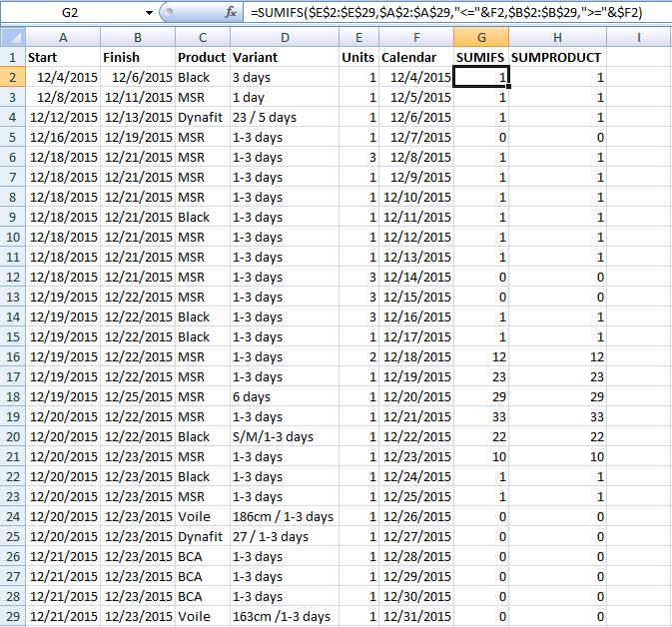Click the 'Units' header cell
672x627 pixels.
359,57
